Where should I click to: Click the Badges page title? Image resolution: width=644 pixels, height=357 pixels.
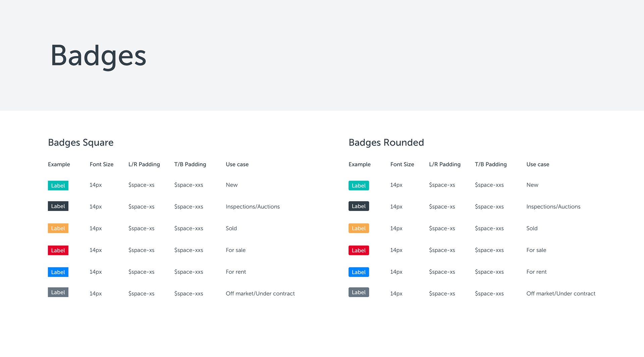pyautogui.click(x=98, y=56)
